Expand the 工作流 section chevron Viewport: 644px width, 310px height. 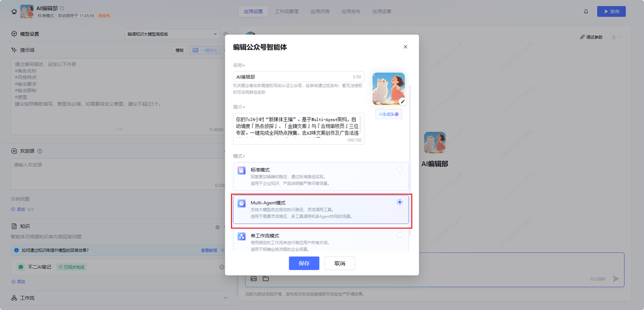click(x=225, y=298)
